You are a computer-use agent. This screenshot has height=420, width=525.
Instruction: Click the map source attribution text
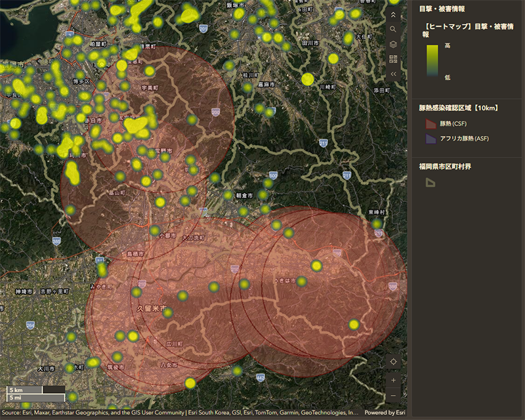click(x=177, y=413)
